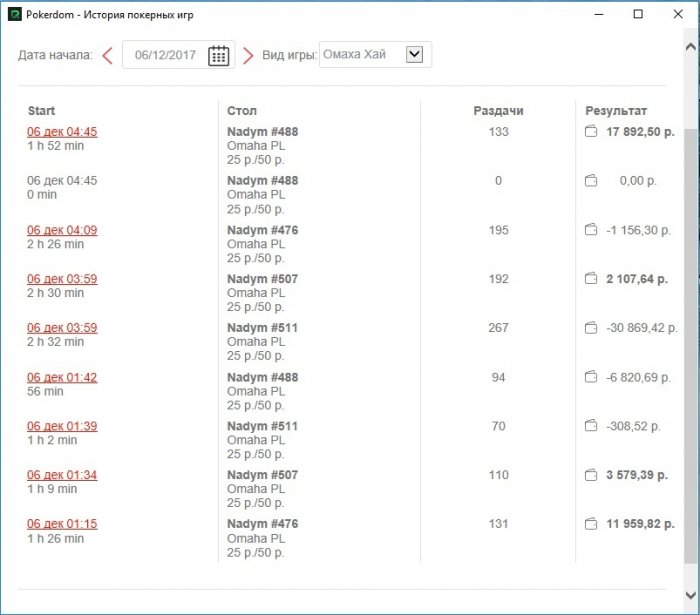This screenshot has width=700, height=615.
Task: Click the Раздачи column header
Action: pyautogui.click(x=498, y=111)
